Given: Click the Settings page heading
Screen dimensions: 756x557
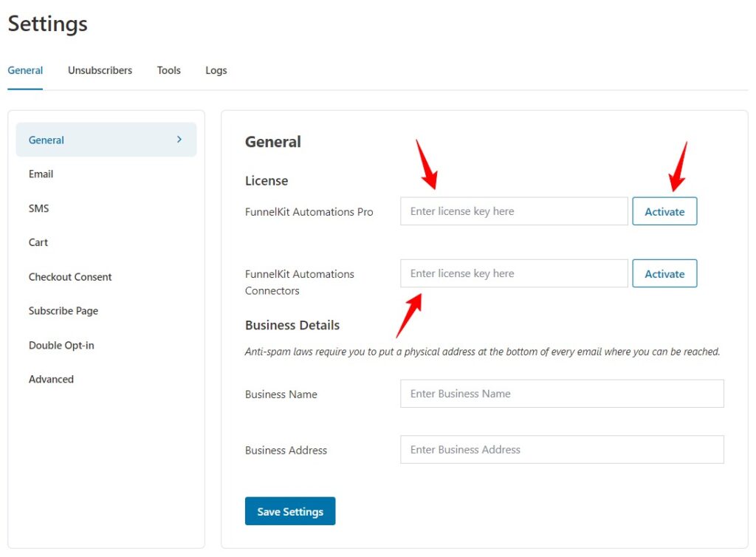Looking at the screenshot, I should 48,24.
